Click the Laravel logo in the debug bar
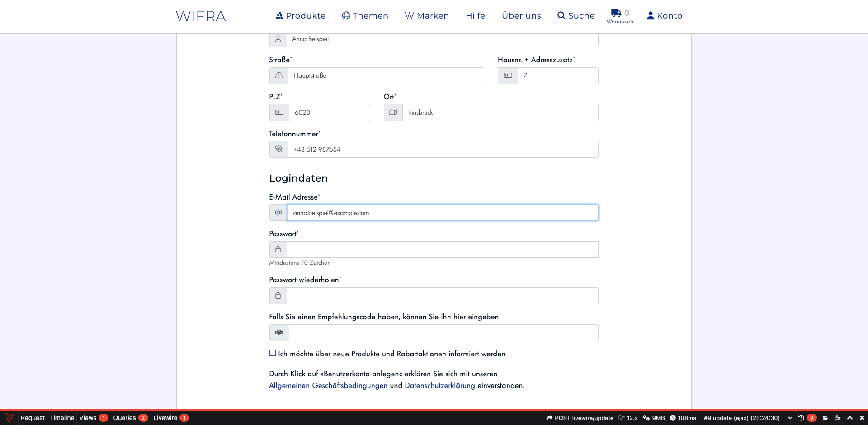 coord(9,418)
